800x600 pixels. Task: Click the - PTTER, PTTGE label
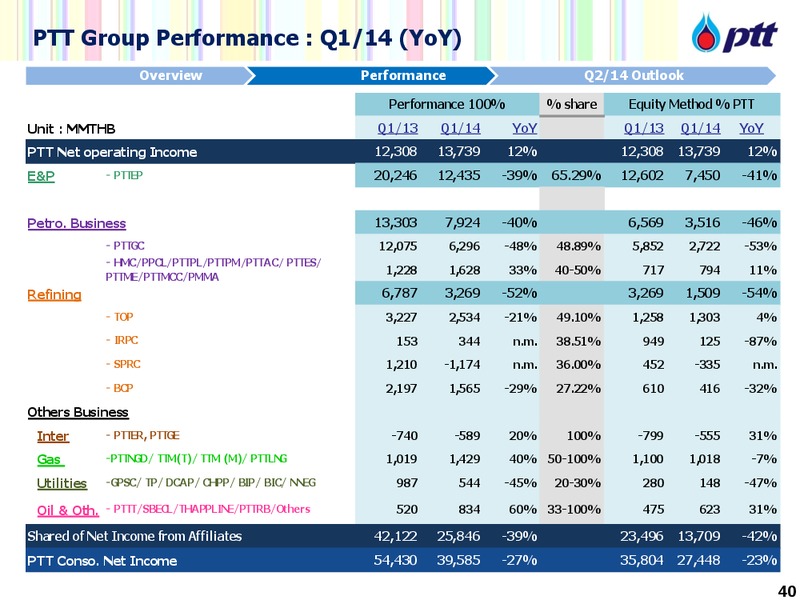coord(142,435)
